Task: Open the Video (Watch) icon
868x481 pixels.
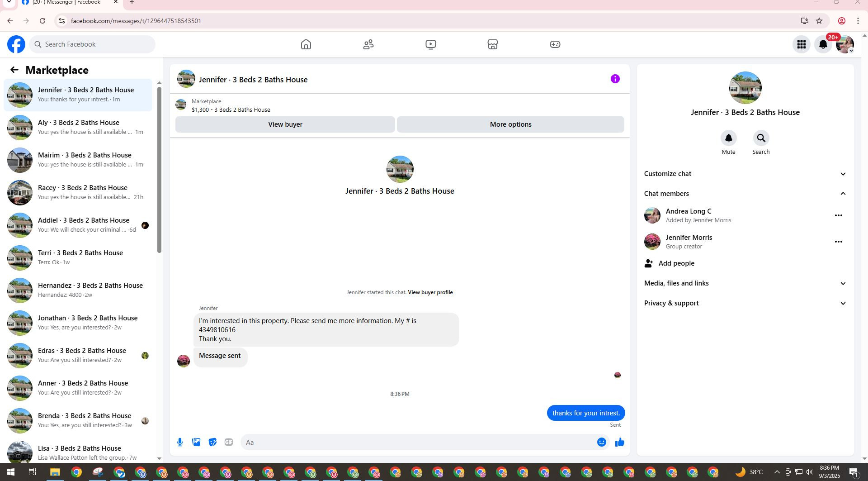Action: tap(431, 44)
